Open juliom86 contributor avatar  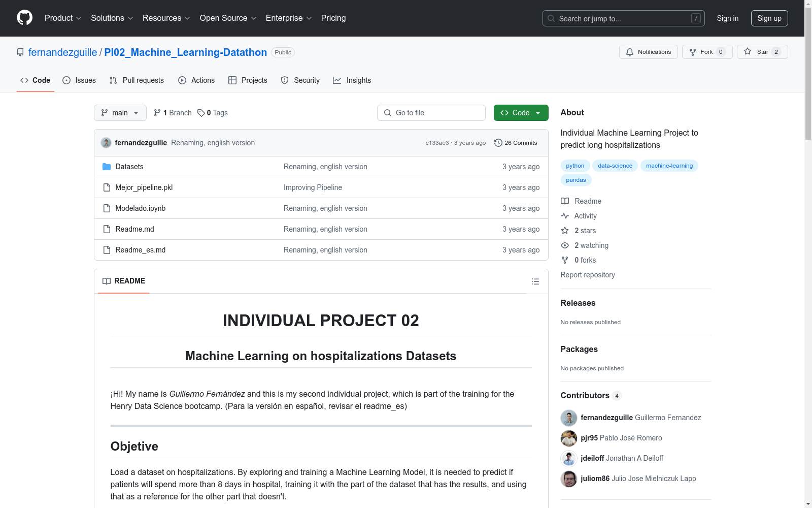pyautogui.click(x=569, y=479)
